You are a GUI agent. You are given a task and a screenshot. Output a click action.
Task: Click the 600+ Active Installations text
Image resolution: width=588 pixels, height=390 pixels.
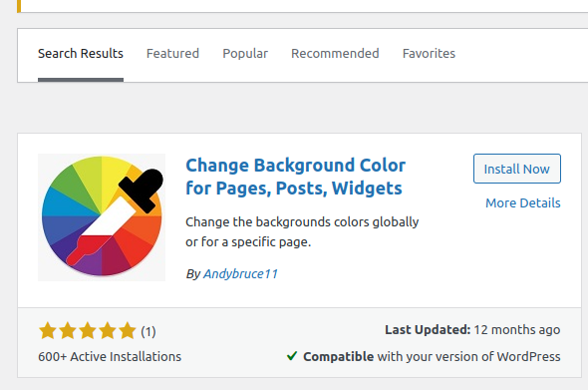coord(110,356)
